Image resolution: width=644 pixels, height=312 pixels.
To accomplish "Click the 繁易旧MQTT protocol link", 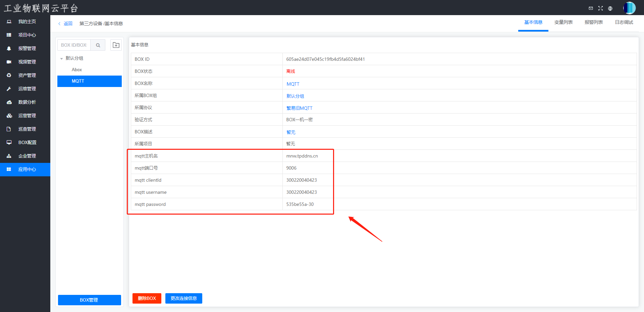I will click(x=299, y=108).
